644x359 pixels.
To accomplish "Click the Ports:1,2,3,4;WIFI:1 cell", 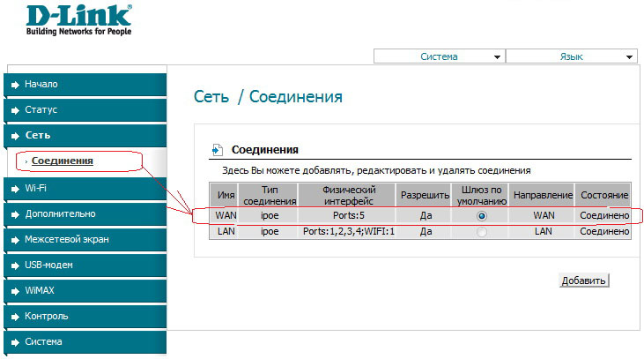I will point(348,231).
